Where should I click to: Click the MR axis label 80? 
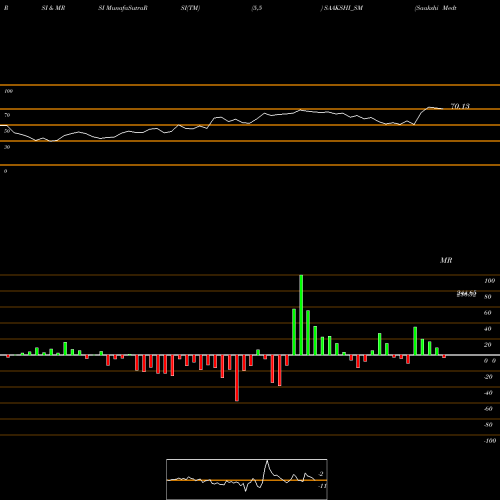pos(488,297)
